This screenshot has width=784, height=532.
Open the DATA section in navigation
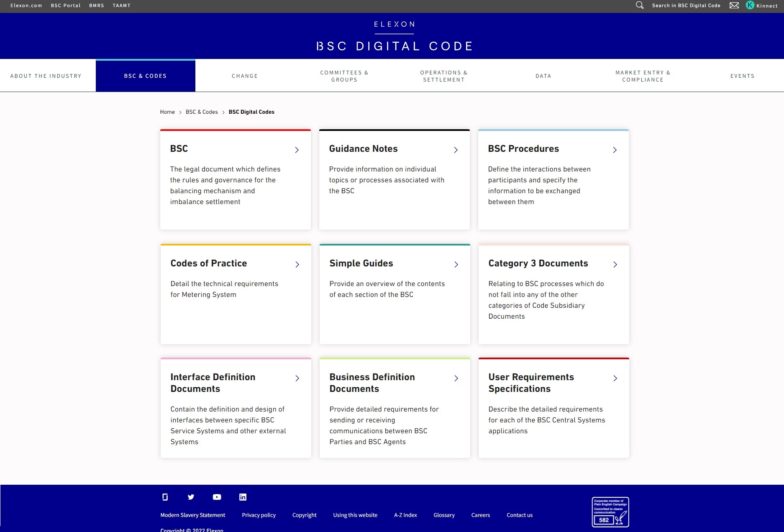[x=543, y=76]
